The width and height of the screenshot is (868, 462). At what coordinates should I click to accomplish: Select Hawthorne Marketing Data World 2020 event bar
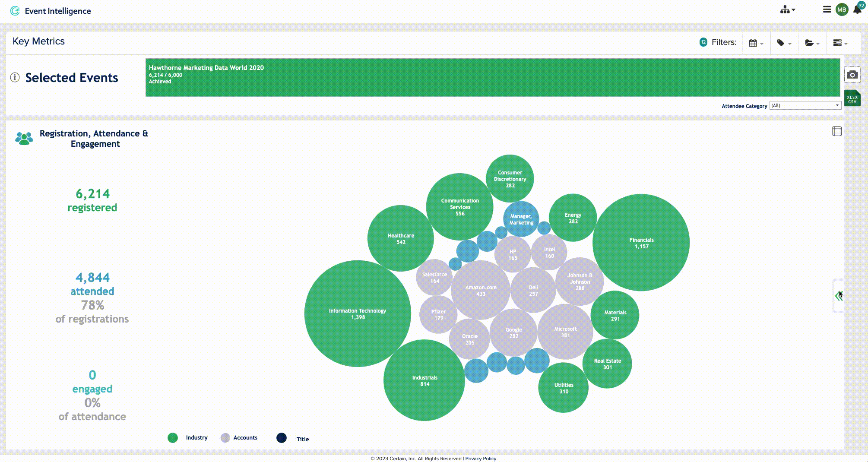pos(493,77)
